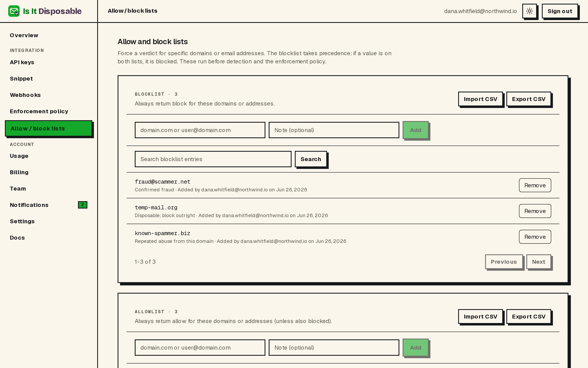The image size is (588, 368).
Task: Click the 1-3 of 3 pagination text
Action: [145, 262]
